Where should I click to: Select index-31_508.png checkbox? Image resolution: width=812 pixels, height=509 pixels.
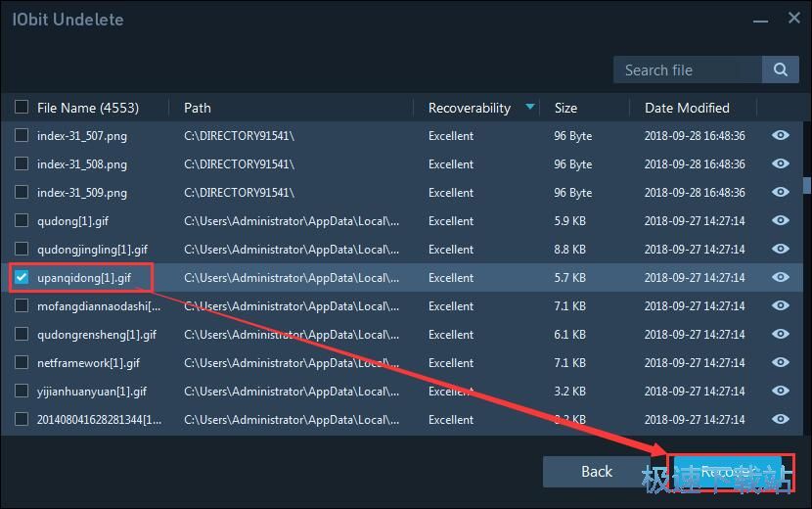click(x=22, y=164)
